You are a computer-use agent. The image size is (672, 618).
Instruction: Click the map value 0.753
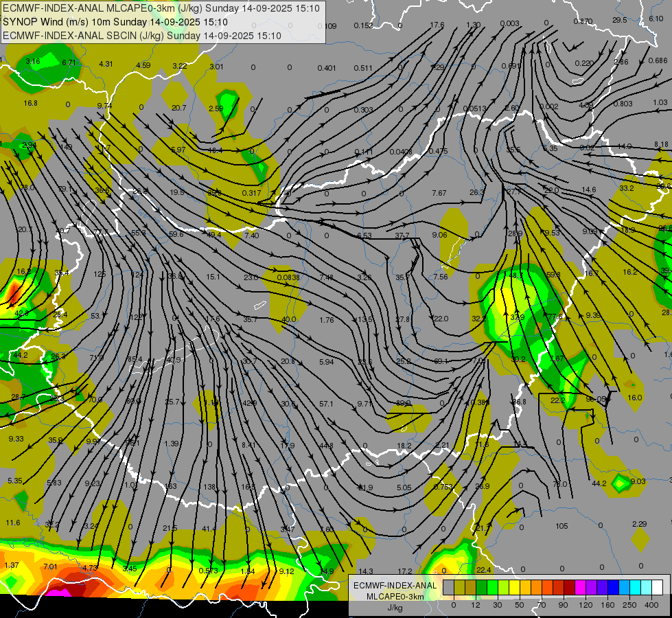tap(443, 486)
